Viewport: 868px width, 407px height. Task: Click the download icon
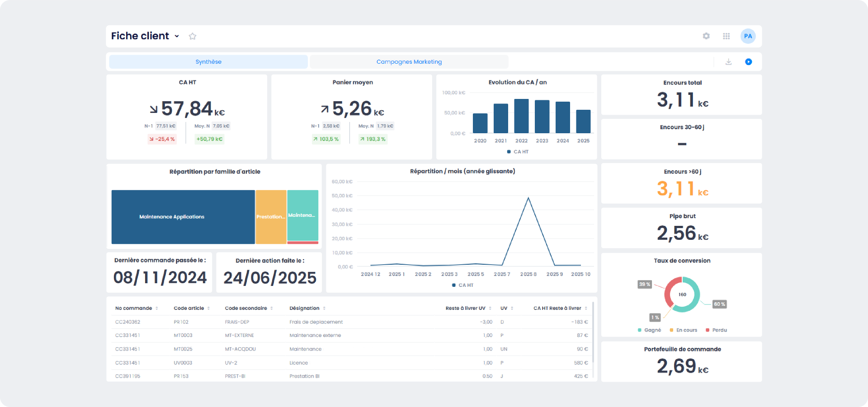[728, 62]
